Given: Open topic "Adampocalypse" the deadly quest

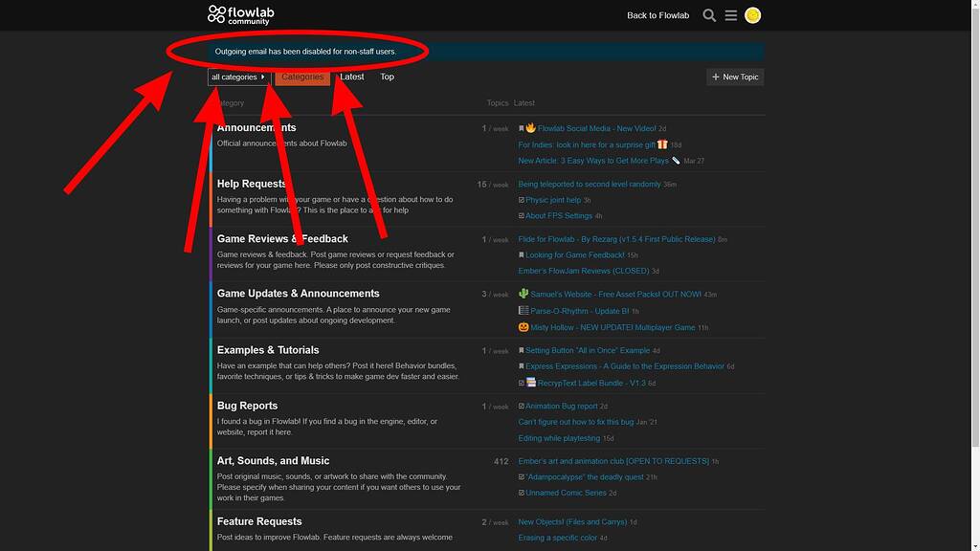Looking at the screenshot, I should point(585,476).
